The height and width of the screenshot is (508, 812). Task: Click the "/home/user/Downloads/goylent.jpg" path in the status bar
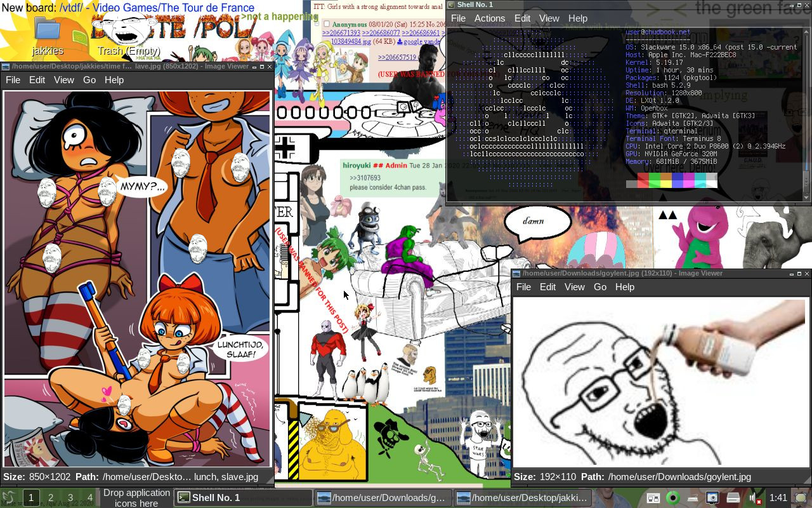pos(679,477)
